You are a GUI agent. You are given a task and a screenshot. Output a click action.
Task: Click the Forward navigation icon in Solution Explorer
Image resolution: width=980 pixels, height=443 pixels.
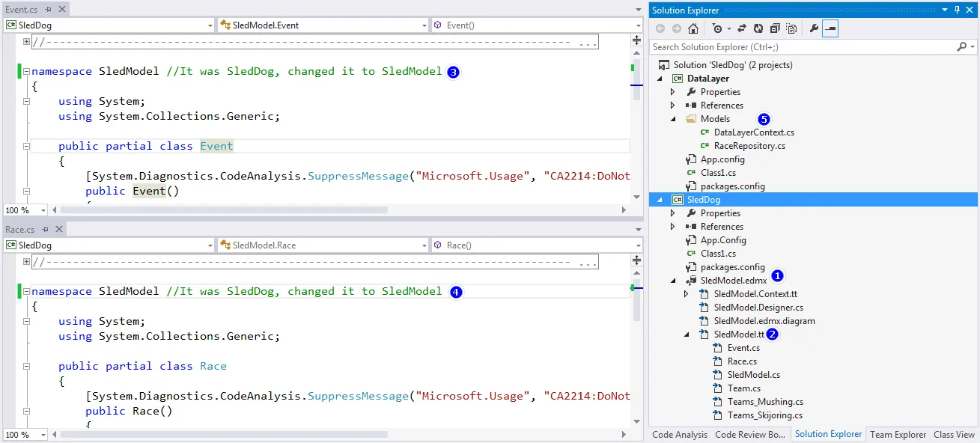click(677, 28)
